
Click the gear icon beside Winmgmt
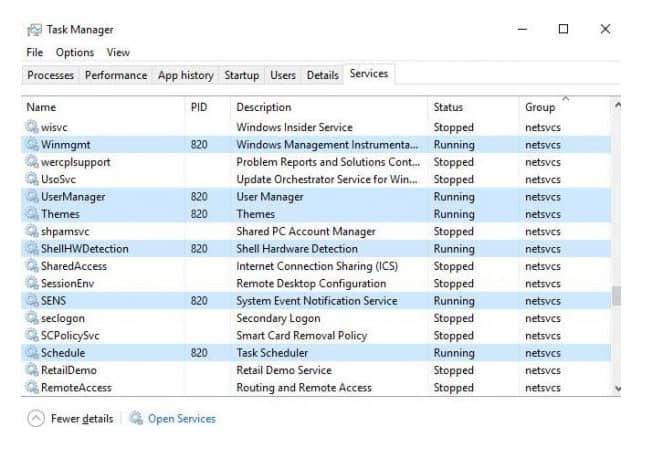(32, 144)
